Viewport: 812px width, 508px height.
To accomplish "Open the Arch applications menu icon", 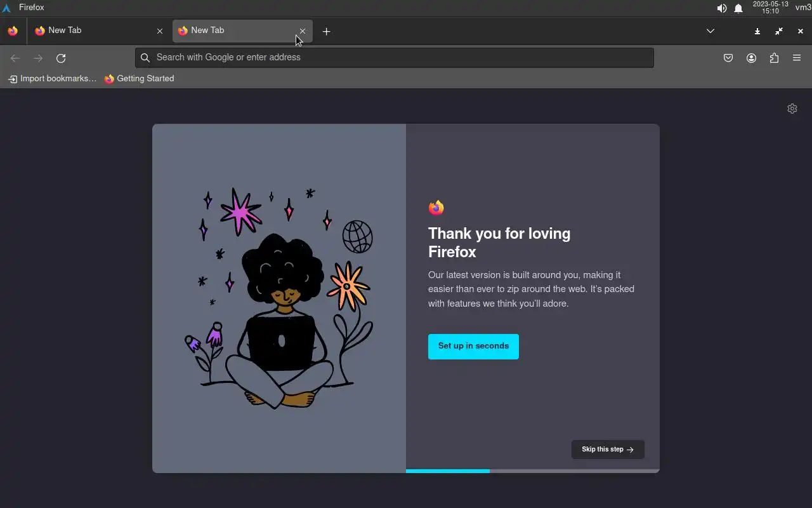I will pyautogui.click(x=7, y=8).
